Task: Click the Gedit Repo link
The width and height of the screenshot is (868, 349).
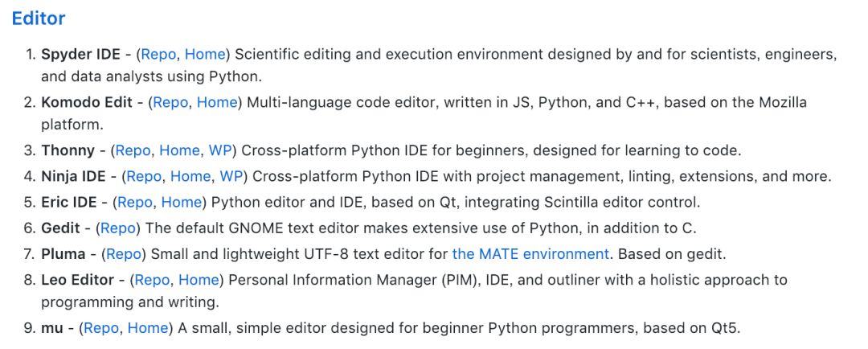Action: tap(118, 228)
